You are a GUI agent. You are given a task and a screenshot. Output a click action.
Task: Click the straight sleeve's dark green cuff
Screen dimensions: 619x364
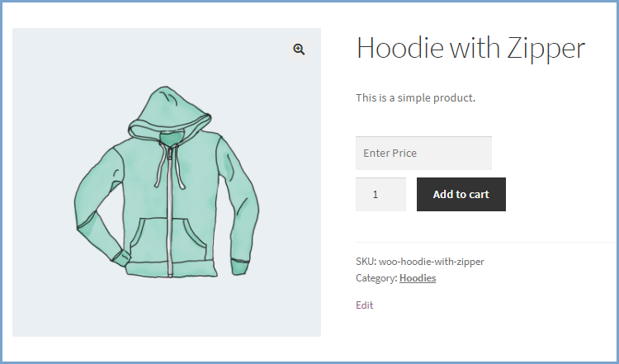click(x=239, y=267)
